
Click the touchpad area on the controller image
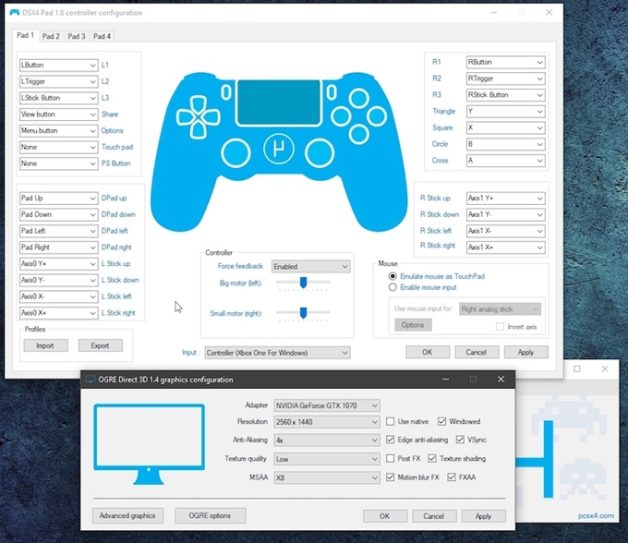click(x=279, y=103)
